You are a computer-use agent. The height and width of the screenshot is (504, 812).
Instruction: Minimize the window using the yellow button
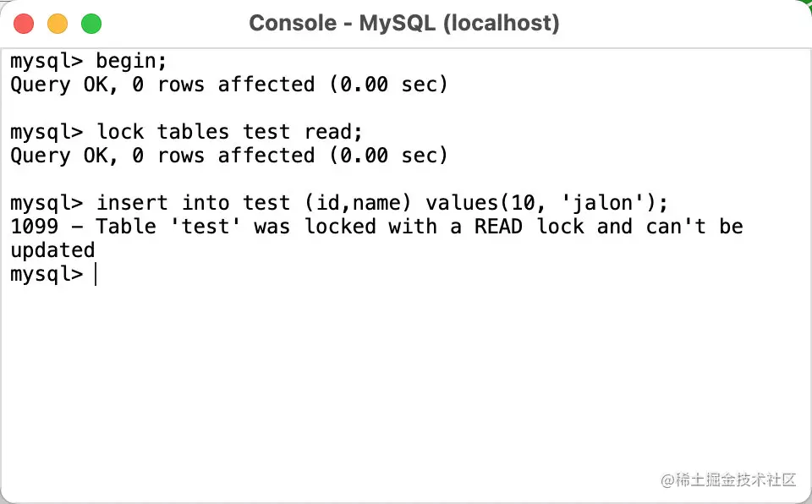58,24
